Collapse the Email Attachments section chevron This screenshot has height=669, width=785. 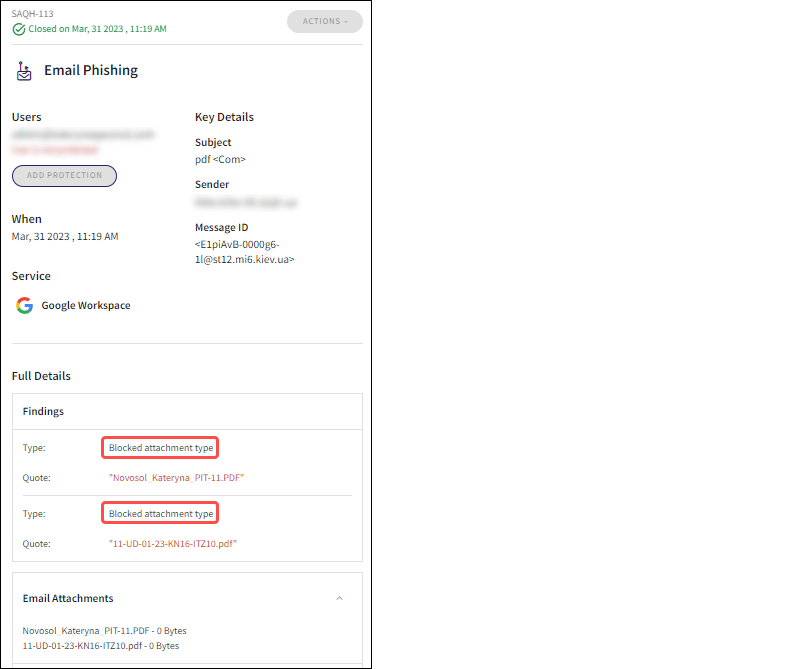pos(339,598)
